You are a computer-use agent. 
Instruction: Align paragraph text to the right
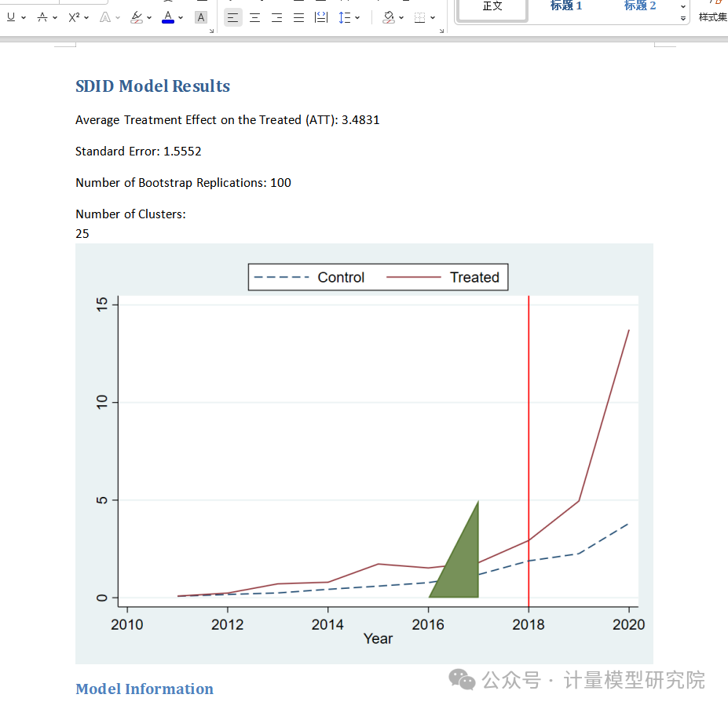276,18
